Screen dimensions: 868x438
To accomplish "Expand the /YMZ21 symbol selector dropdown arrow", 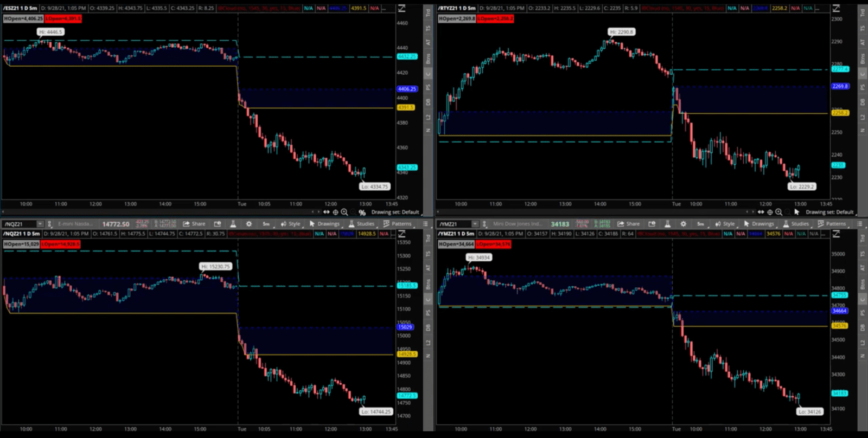I will tap(475, 224).
